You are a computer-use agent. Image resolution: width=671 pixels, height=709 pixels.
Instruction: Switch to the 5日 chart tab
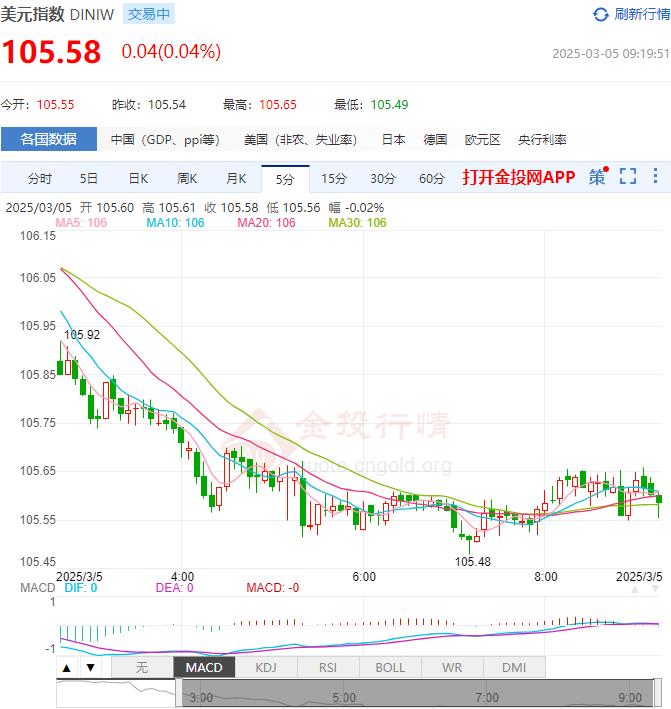pos(89,179)
